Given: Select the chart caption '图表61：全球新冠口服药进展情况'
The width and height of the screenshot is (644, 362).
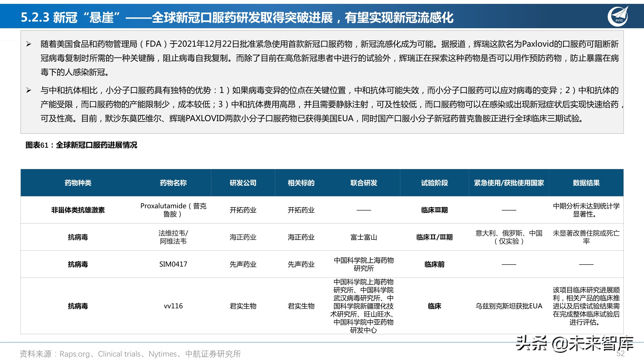Looking at the screenshot, I should pyautogui.click(x=81, y=145).
